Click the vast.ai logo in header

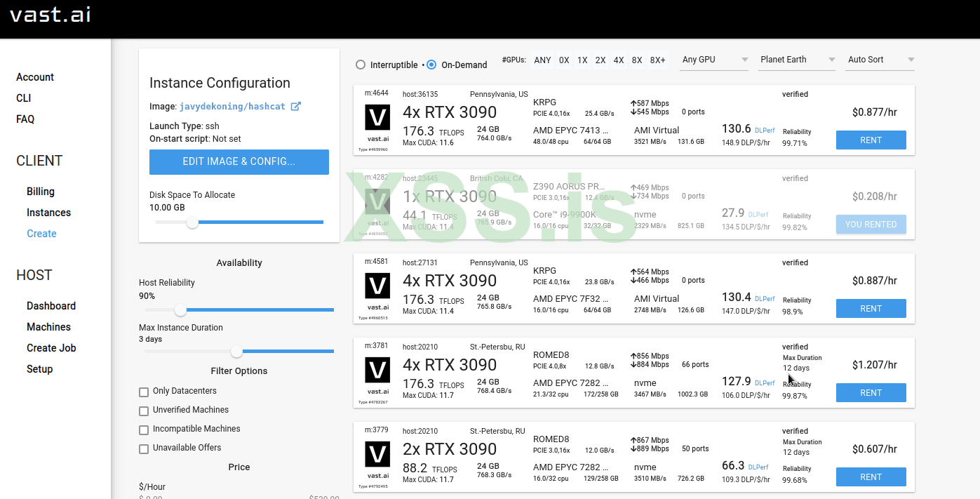pos(51,15)
